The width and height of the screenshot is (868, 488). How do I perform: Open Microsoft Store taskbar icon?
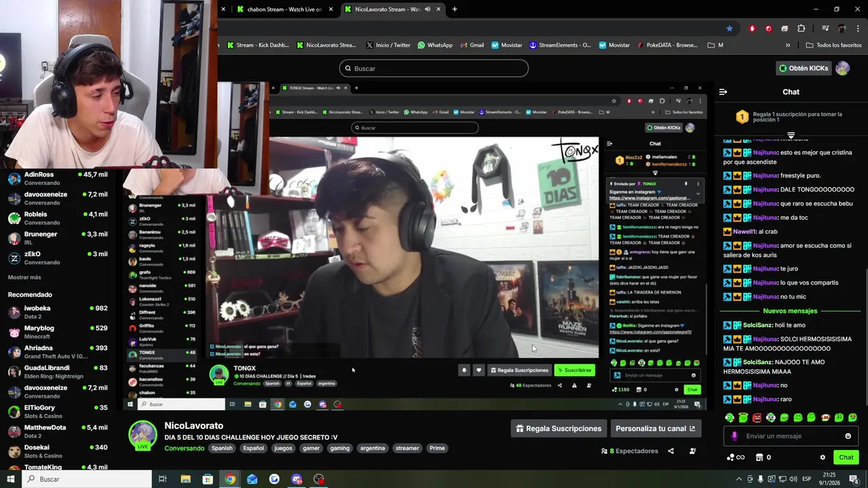pyautogui.click(x=208, y=479)
